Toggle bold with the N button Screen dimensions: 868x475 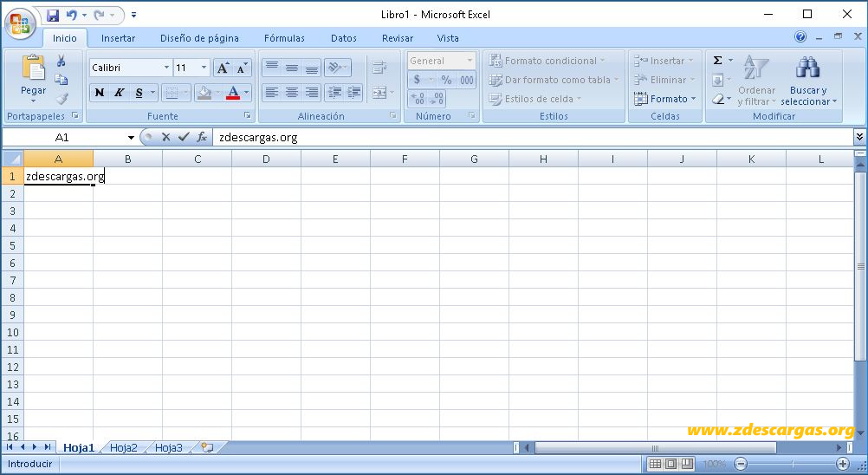100,93
